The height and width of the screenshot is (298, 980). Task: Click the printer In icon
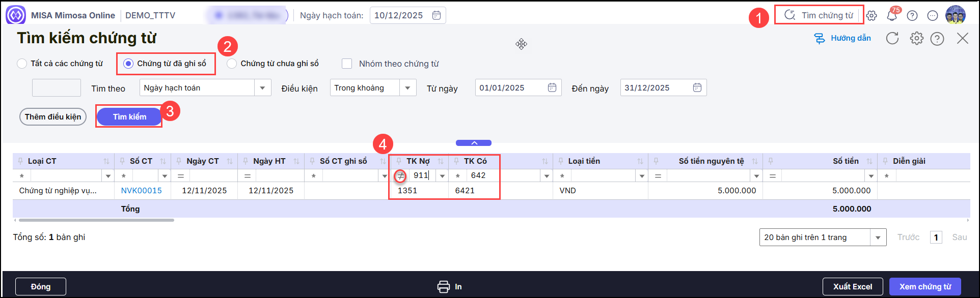444,287
